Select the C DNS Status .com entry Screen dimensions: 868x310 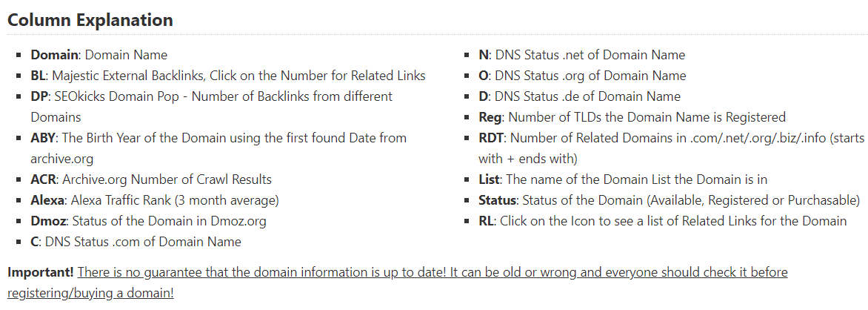(136, 242)
